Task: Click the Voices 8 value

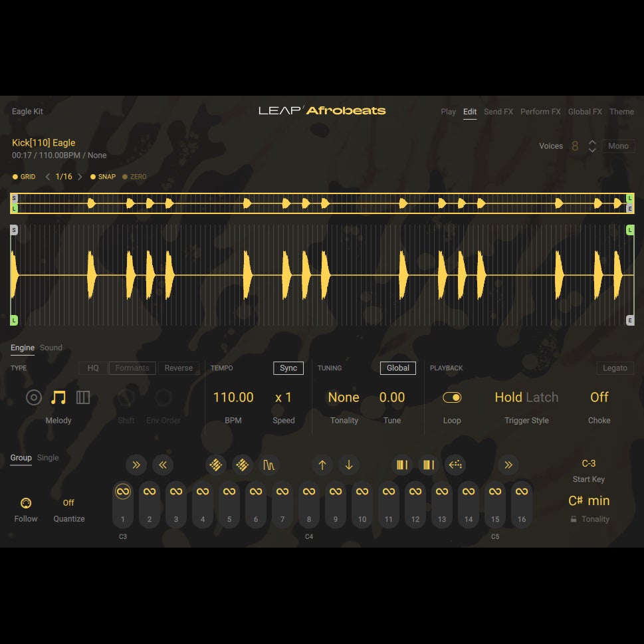Action: coord(575,146)
